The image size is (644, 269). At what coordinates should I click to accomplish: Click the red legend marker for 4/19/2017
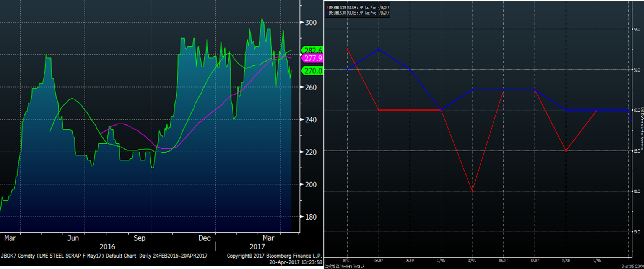tap(327, 8)
